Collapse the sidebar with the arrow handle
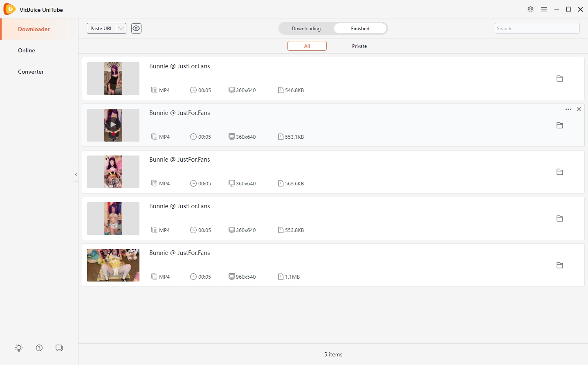This screenshot has height=365, width=588. (76, 174)
